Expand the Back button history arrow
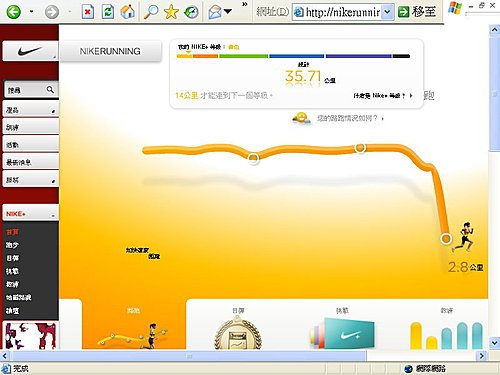 pyautogui.click(x=31, y=12)
